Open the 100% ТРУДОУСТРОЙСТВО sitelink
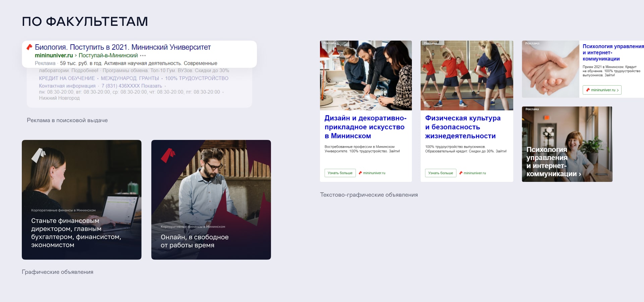 coord(197,78)
